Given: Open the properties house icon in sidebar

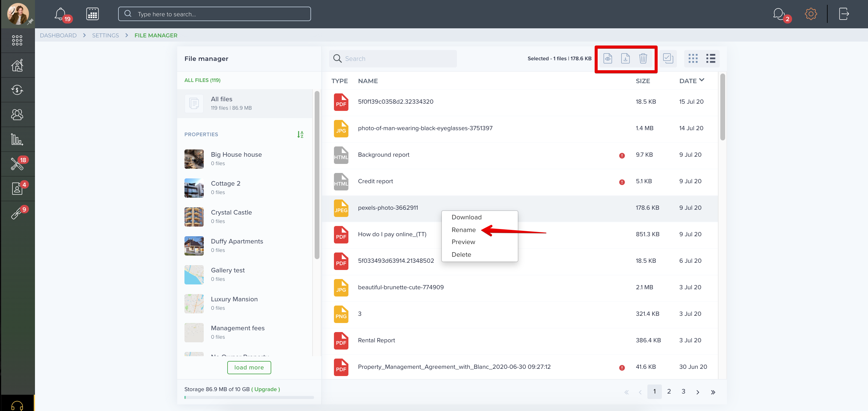Looking at the screenshot, I should click(x=17, y=65).
